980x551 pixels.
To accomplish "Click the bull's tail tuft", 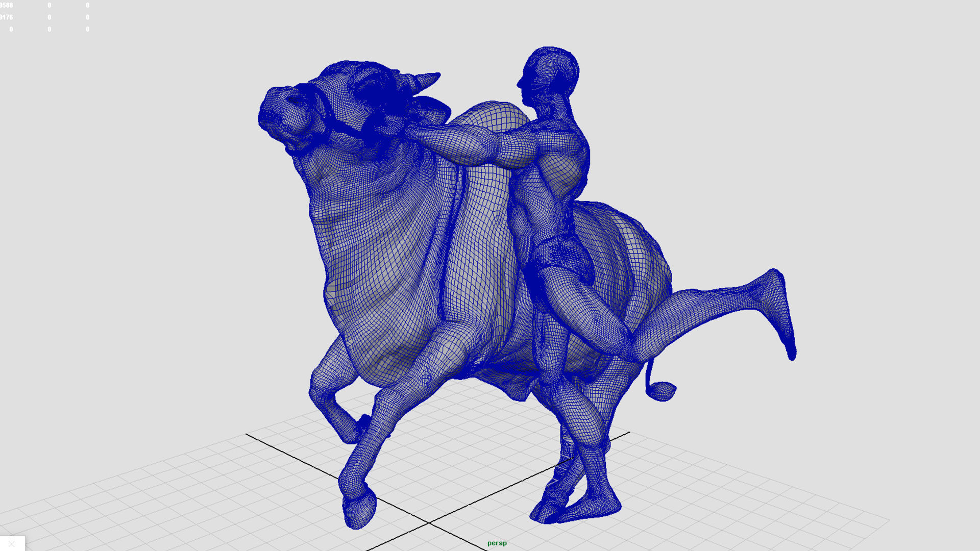I will (661, 390).
